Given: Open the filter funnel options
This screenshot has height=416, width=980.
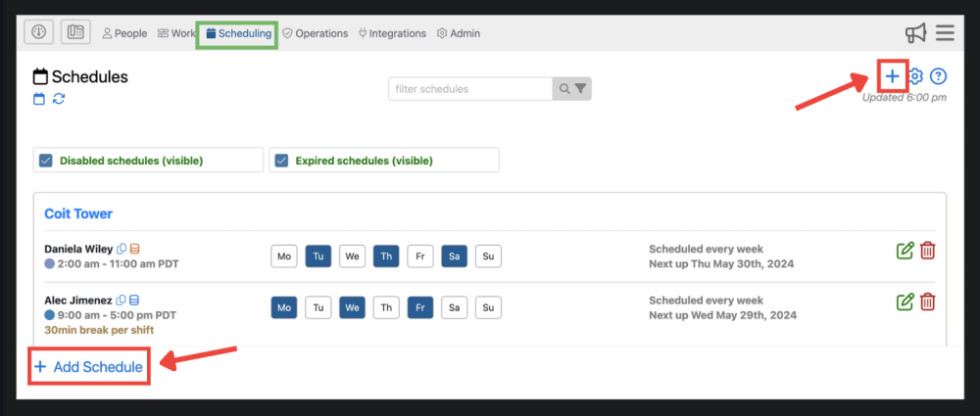Looking at the screenshot, I should (x=581, y=89).
